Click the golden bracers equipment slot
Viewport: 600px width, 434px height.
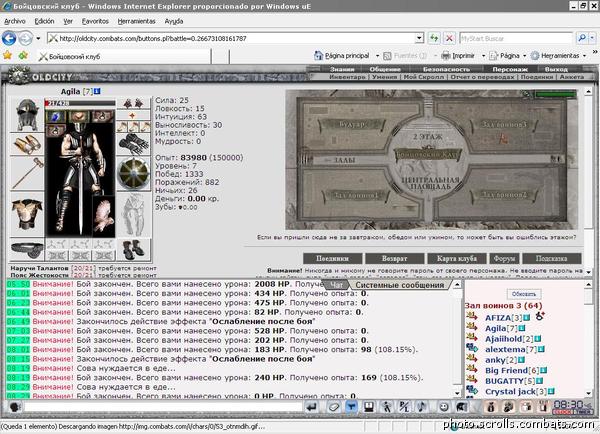click(x=27, y=144)
